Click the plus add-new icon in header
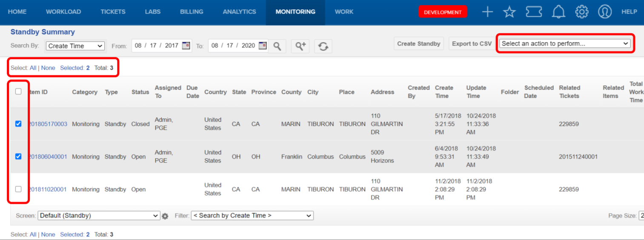644x240 pixels. click(487, 12)
